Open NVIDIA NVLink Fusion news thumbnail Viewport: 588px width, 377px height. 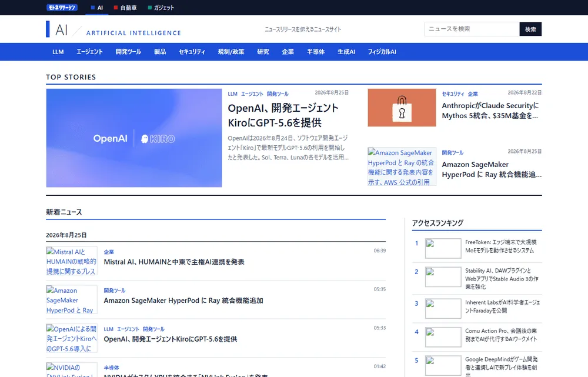tap(72, 370)
